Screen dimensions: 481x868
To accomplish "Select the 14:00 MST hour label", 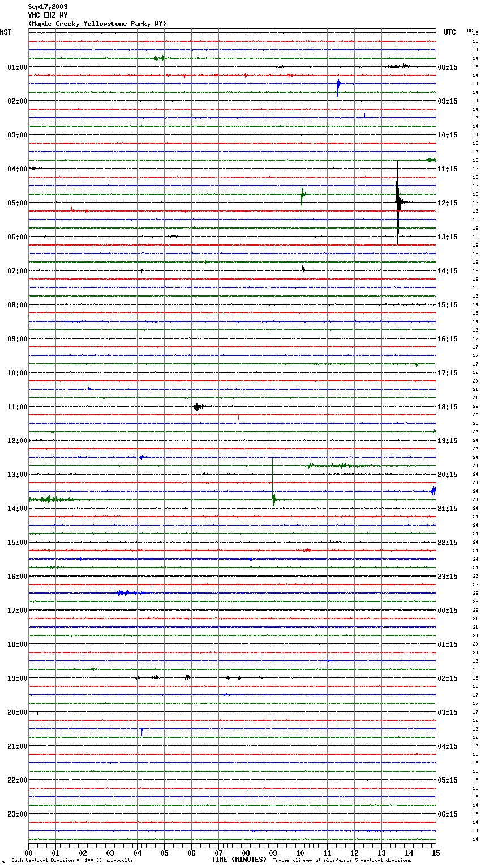I will (x=18, y=509).
